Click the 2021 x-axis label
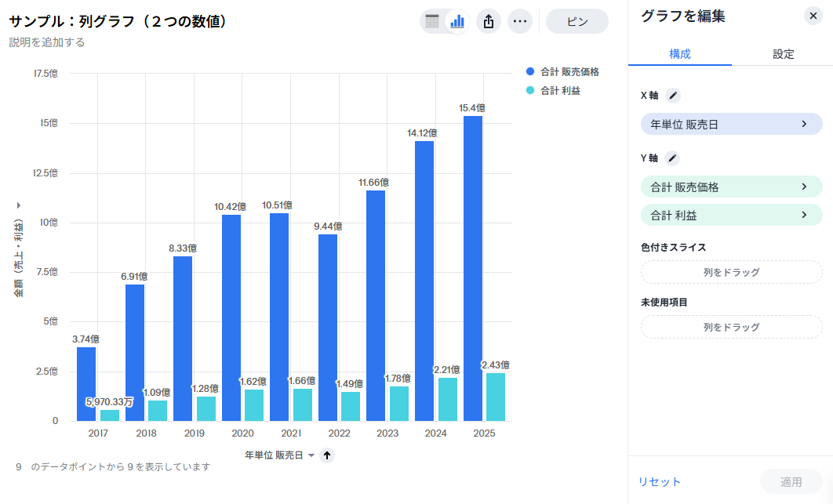This screenshot has height=504, width=833. (291, 433)
